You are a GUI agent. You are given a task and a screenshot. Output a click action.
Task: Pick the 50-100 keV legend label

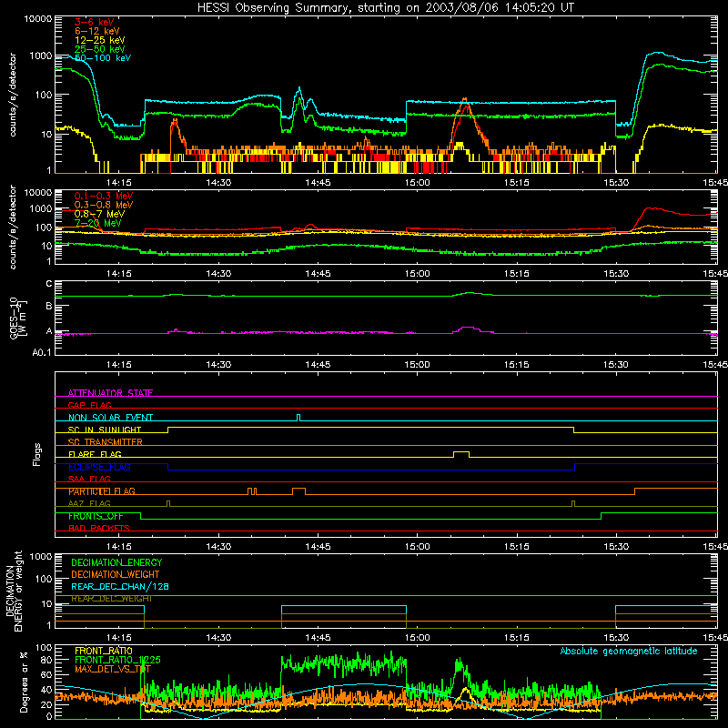click(103, 58)
